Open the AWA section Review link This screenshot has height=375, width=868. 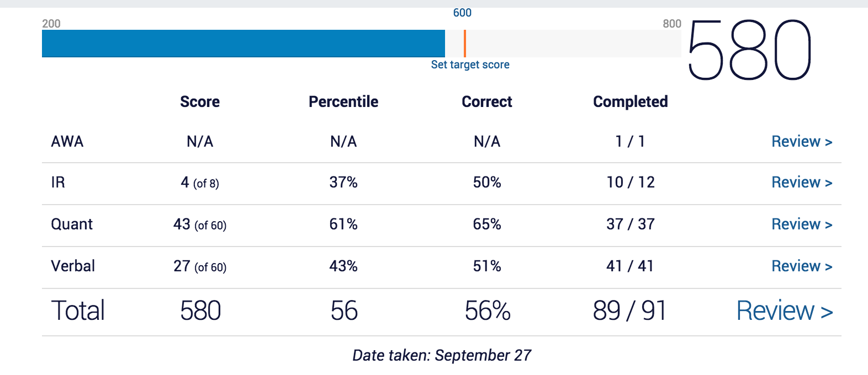pyautogui.click(x=801, y=142)
